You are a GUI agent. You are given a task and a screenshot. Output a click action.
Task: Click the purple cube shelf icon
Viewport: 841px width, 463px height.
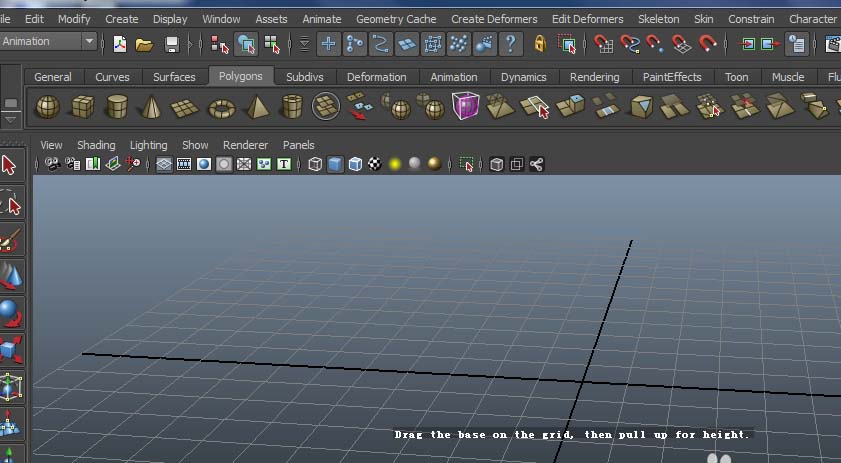click(x=466, y=105)
